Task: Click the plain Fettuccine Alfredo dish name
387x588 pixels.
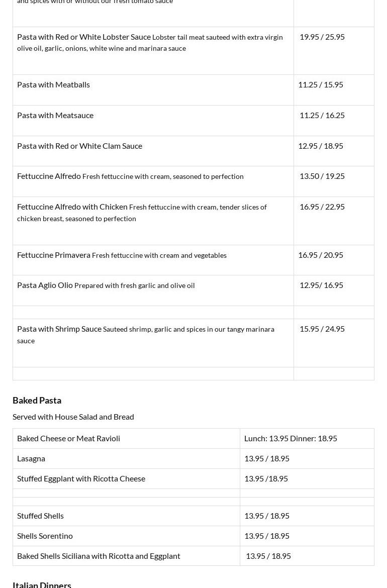Action: tap(49, 176)
